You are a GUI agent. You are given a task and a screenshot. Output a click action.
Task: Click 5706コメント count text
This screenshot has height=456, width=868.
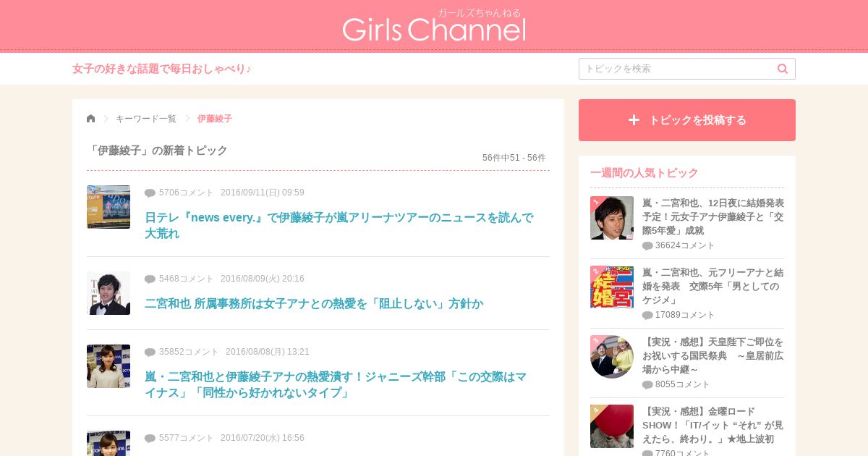tap(187, 193)
